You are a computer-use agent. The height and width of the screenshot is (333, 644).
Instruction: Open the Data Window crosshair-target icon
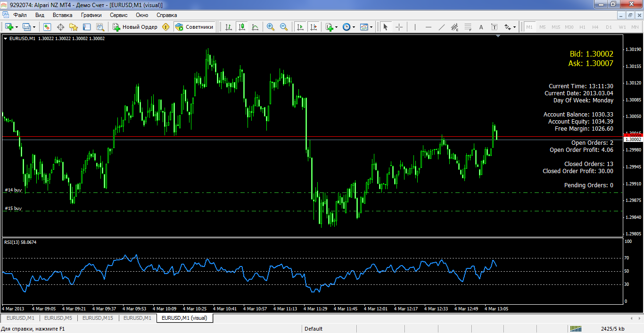(60, 27)
